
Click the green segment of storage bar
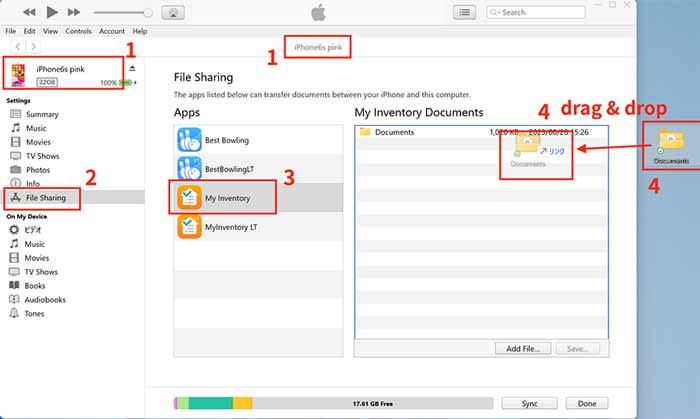click(x=211, y=403)
